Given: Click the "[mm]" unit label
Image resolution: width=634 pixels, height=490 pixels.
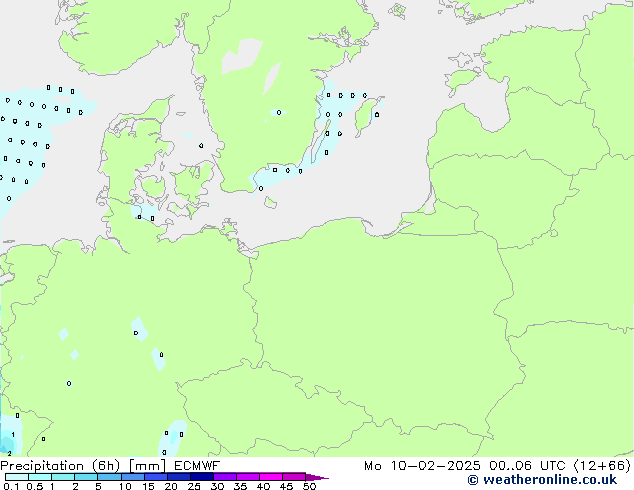Looking at the screenshot, I should [x=147, y=466].
